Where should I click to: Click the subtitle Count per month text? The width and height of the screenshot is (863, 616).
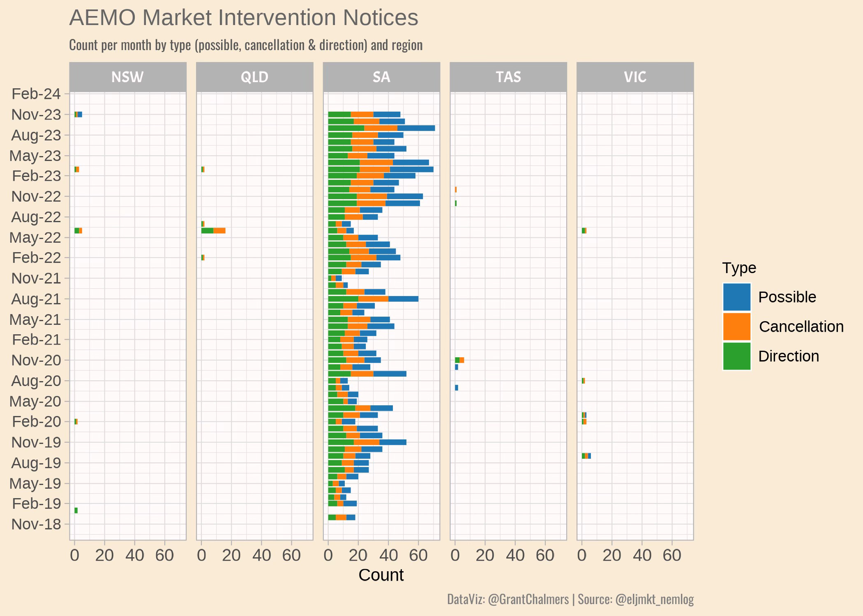245,45
